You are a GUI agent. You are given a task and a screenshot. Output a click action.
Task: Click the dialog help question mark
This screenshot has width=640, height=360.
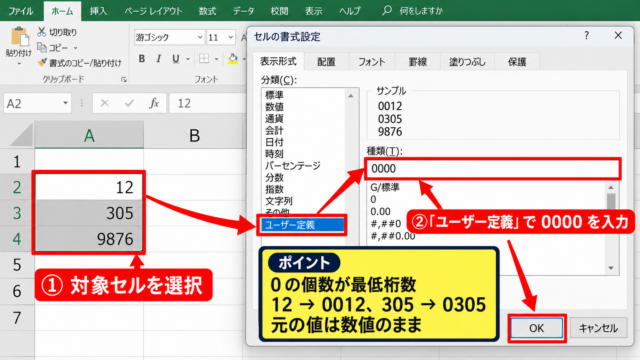[x=587, y=36]
